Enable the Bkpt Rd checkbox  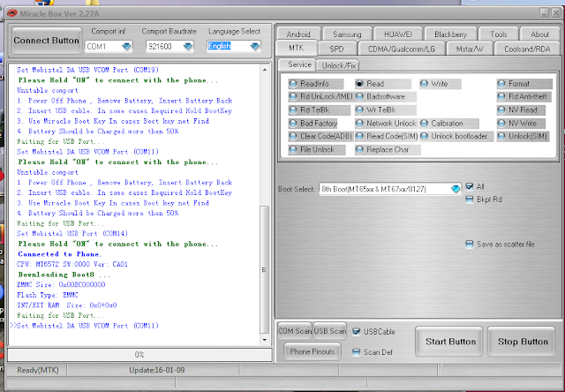tap(469, 200)
